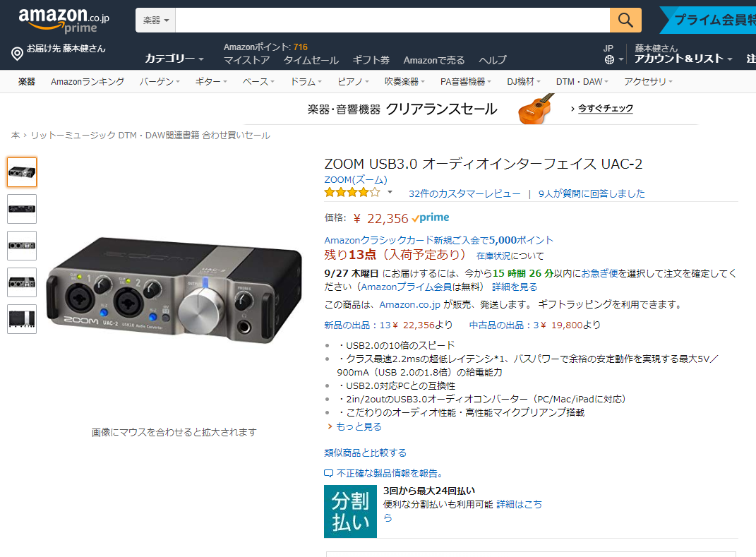Click the delivery location pin icon
This screenshot has height=557, width=756.
pos(17,54)
